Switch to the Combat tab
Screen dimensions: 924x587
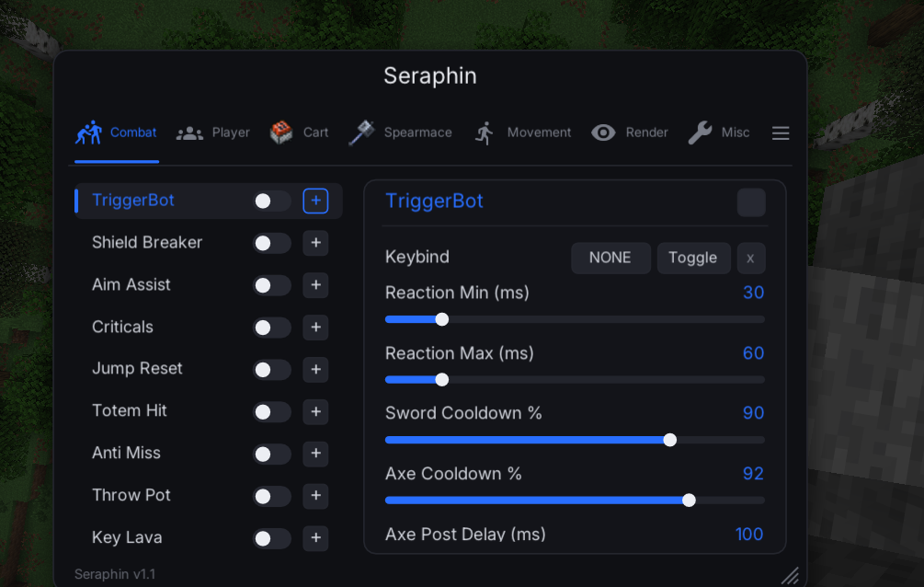point(117,132)
